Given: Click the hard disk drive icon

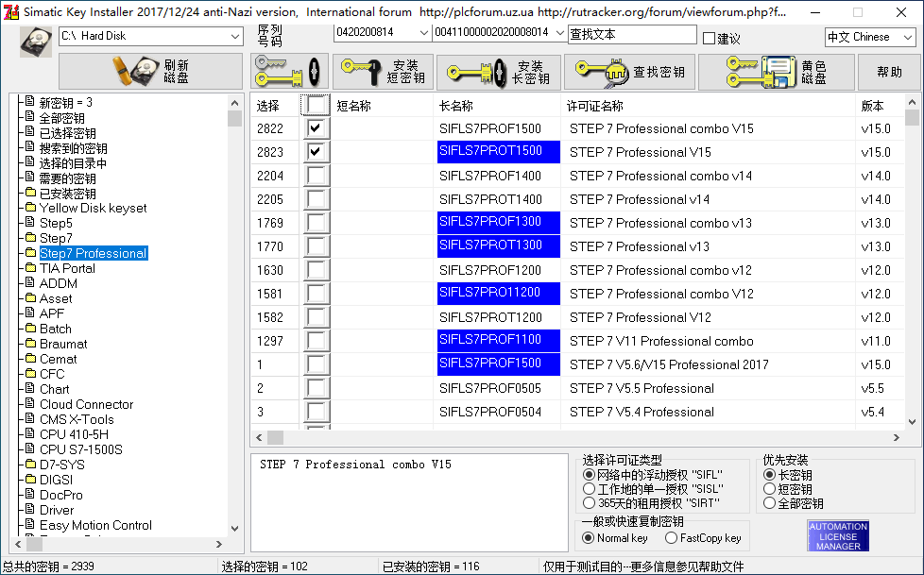Looking at the screenshot, I should 36,42.
